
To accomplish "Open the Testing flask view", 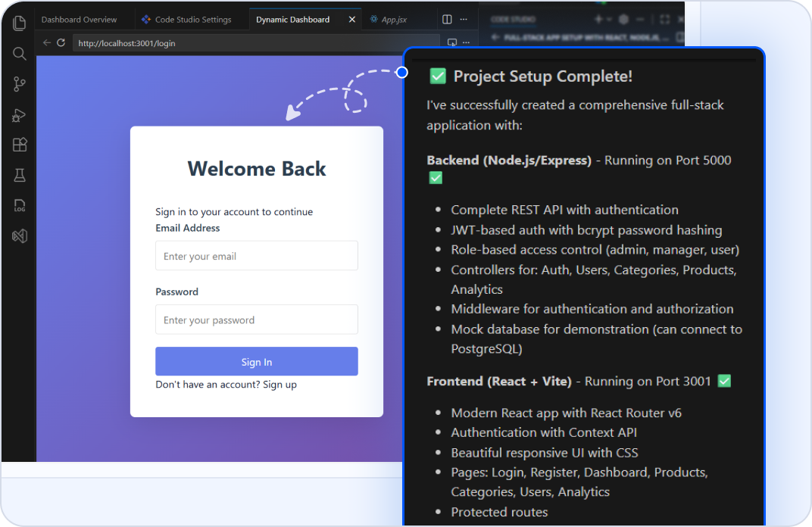I will pyautogui.click(x=20, y=176).
